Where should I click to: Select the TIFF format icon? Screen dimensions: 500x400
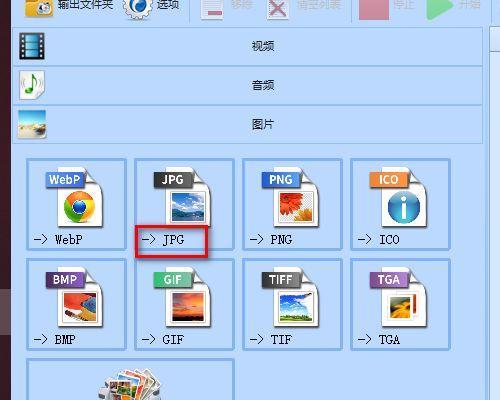(x=290, y=297)
